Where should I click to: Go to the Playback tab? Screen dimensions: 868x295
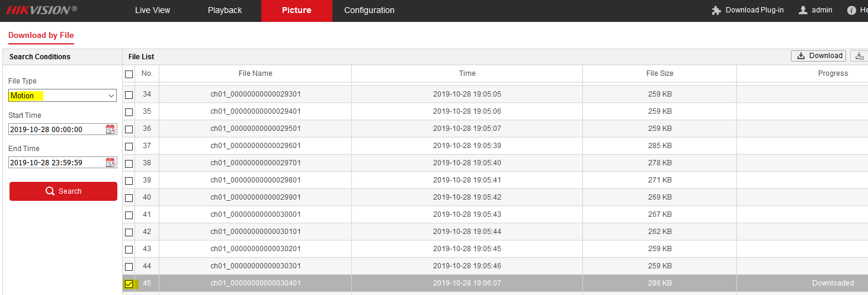[225, 10]
